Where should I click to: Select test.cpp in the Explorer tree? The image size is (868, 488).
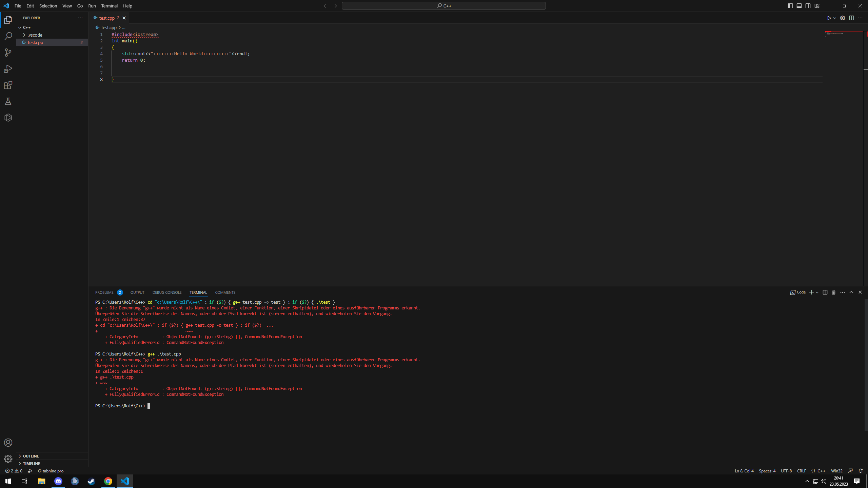tap(52, 42)
